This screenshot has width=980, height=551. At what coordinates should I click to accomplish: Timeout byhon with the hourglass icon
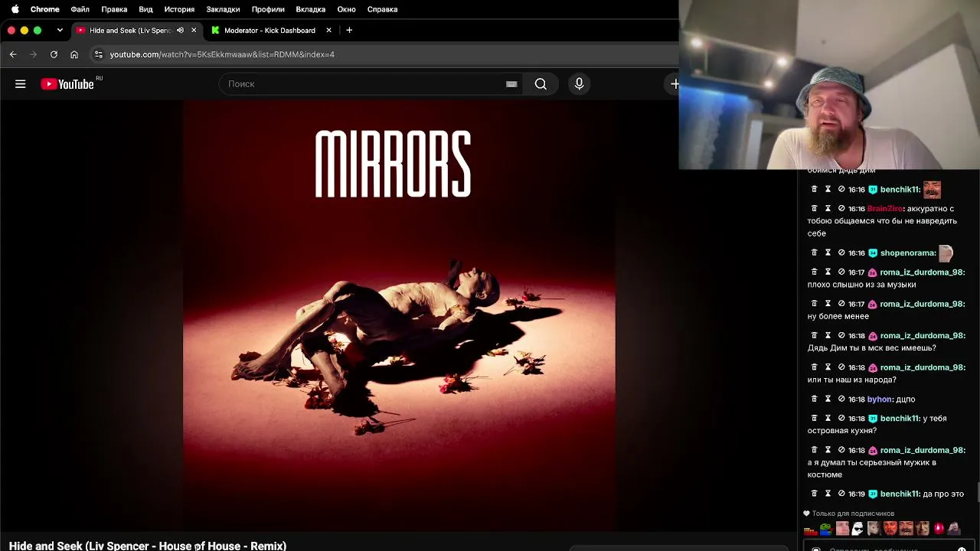click(828, 399)
